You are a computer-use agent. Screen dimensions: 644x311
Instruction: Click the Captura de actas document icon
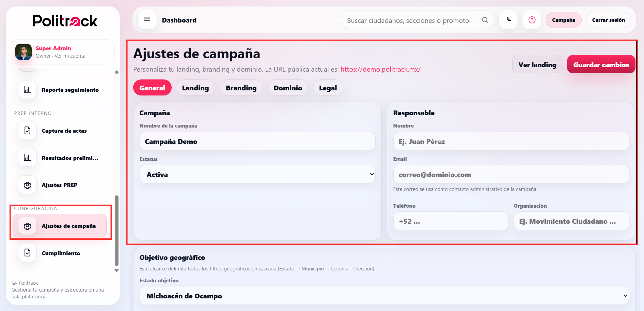(27, 130)
